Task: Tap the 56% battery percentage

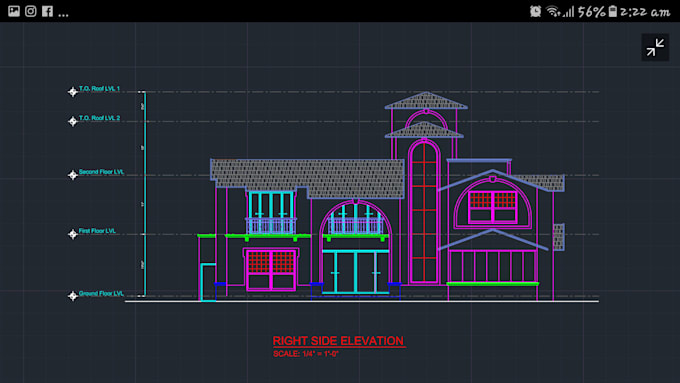Action: [592, 12]
